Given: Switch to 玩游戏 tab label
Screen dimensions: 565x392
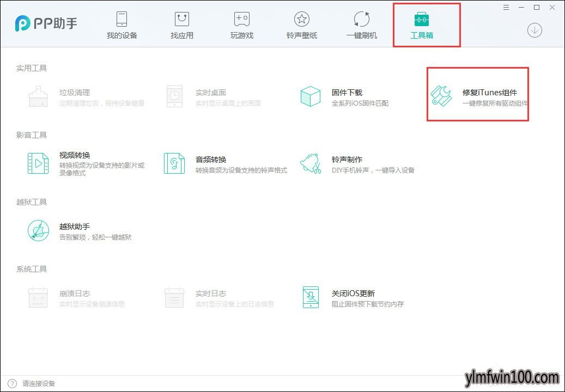Looking at the screenshot, I should [x=242, y=35].
